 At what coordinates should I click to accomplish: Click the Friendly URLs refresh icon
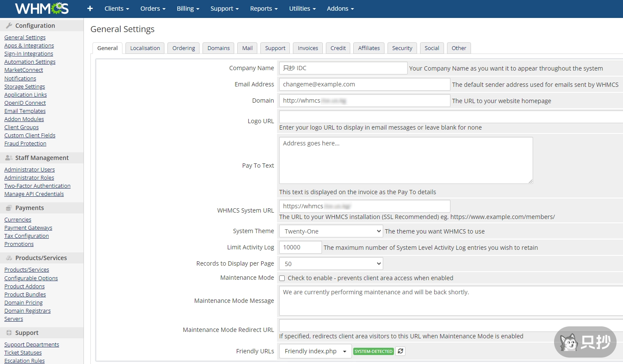coord(400,351)
